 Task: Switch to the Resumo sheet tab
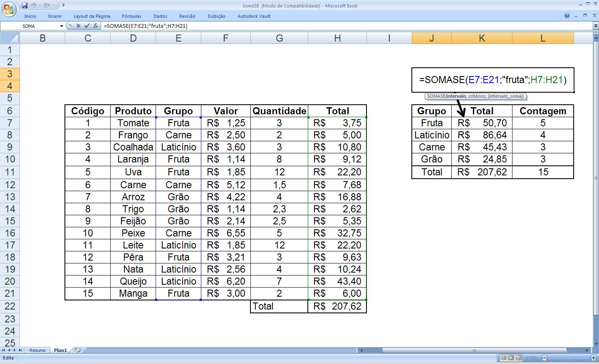37,350
